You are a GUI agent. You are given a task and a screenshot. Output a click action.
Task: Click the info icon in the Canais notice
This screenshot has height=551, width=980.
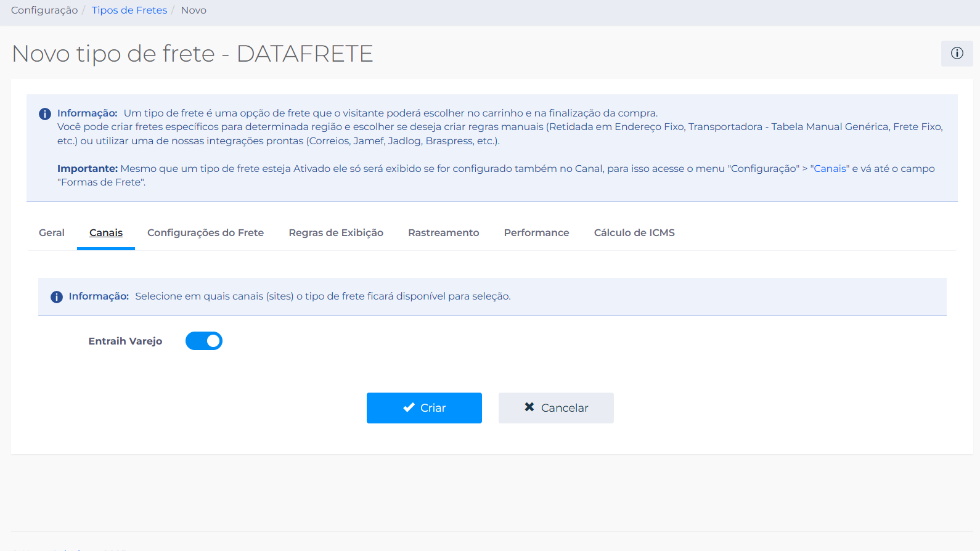tap(57, 297)
